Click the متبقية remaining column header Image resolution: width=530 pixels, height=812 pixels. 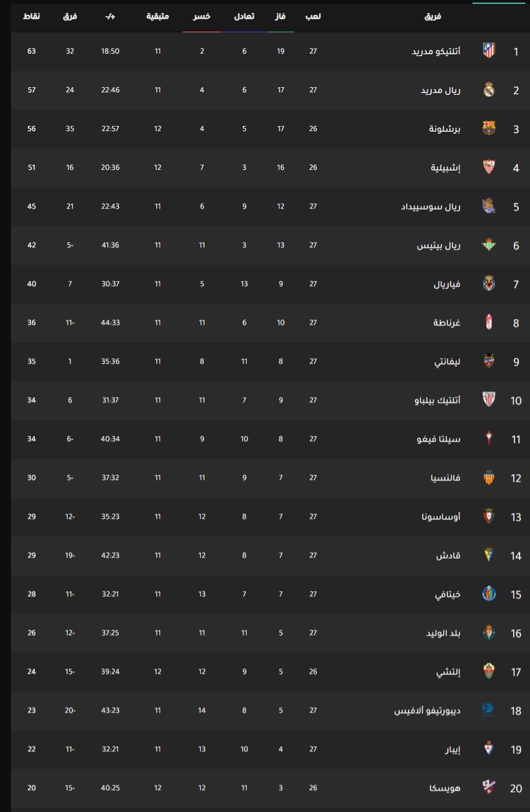coord(158,16)
